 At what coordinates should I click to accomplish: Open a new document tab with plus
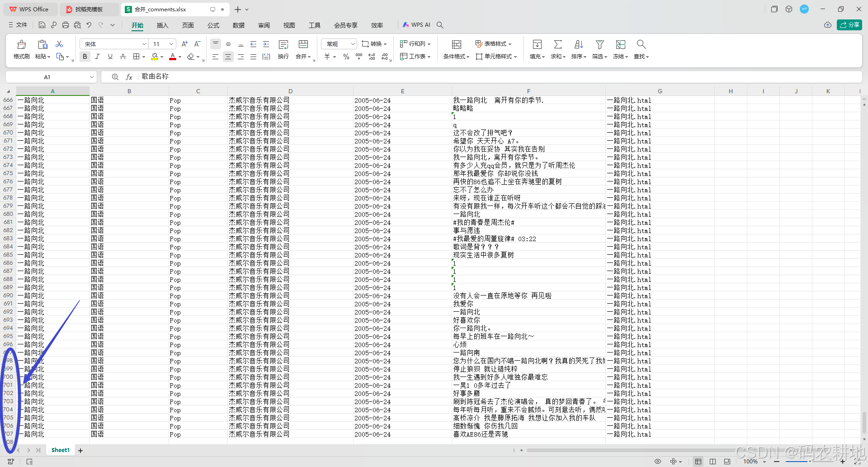tap(238, 9)
